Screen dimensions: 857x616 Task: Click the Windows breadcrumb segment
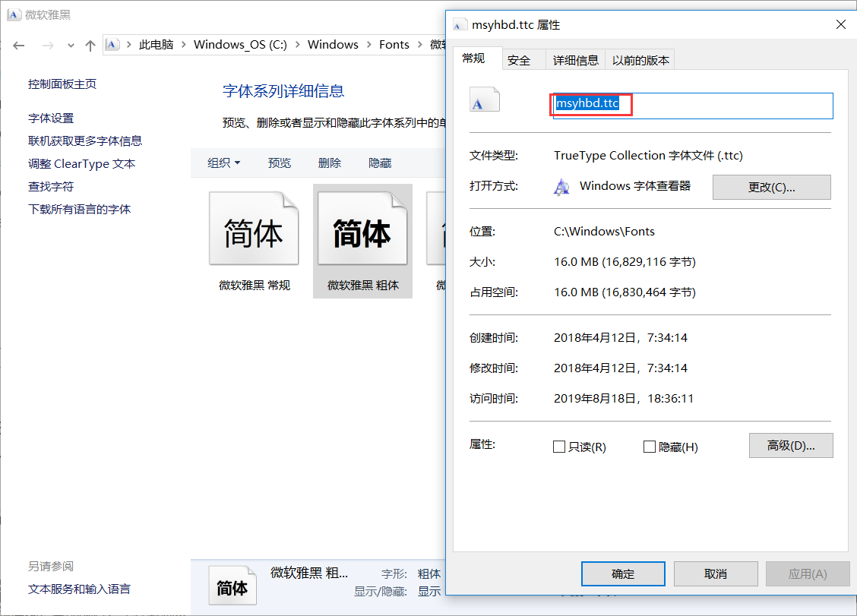pyautogui.click(x=333, y=45)
